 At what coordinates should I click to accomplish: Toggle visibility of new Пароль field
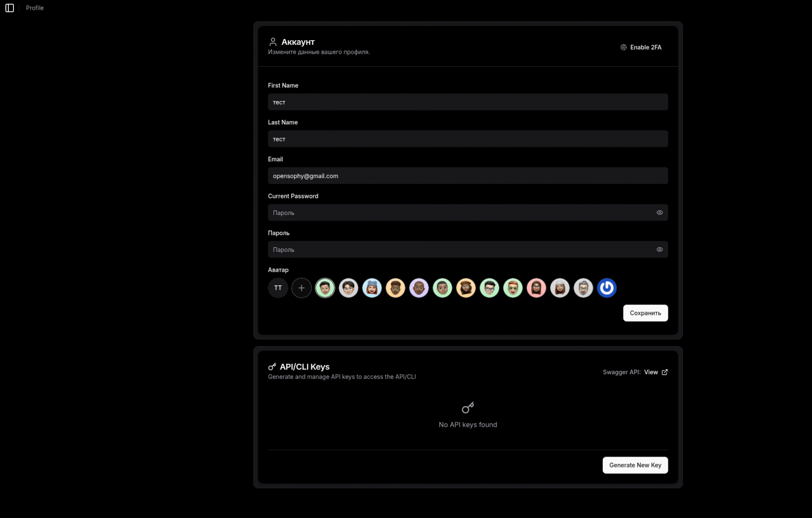click(659, 249)
